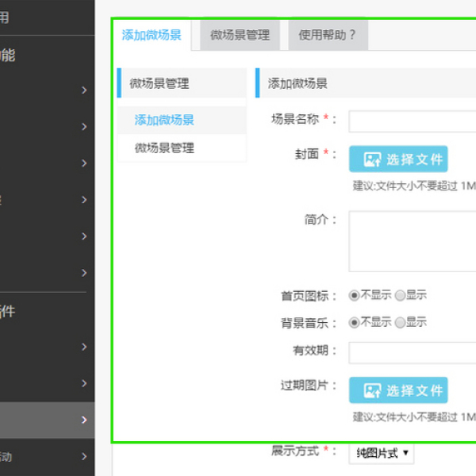
Task: Select 显示 for 背景音乐
Action: pos(400,322)
